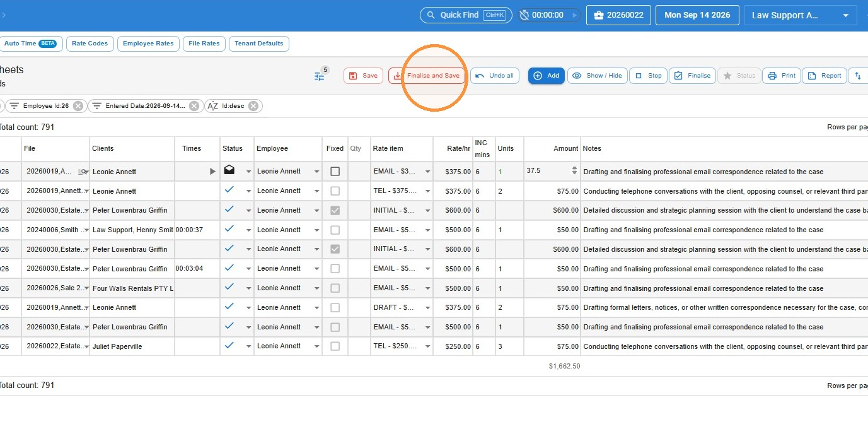Open the filter settings icon with badge 5
868x436 pixels.
point(320,76)
